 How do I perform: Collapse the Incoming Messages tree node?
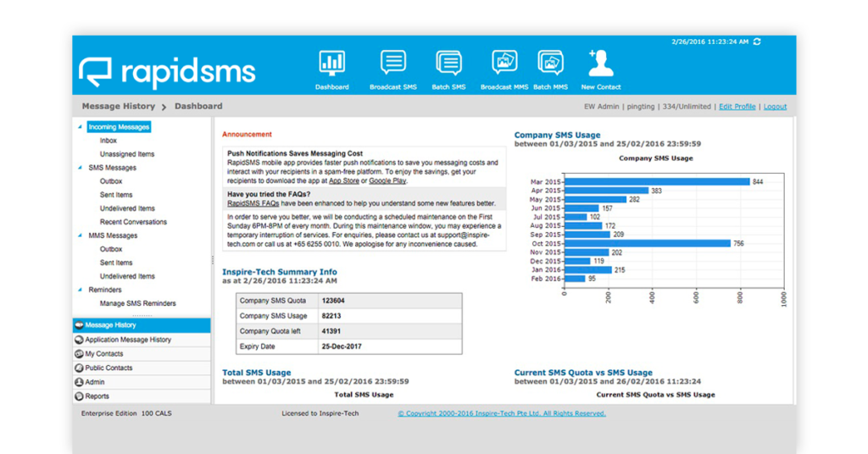pos(81,127)
